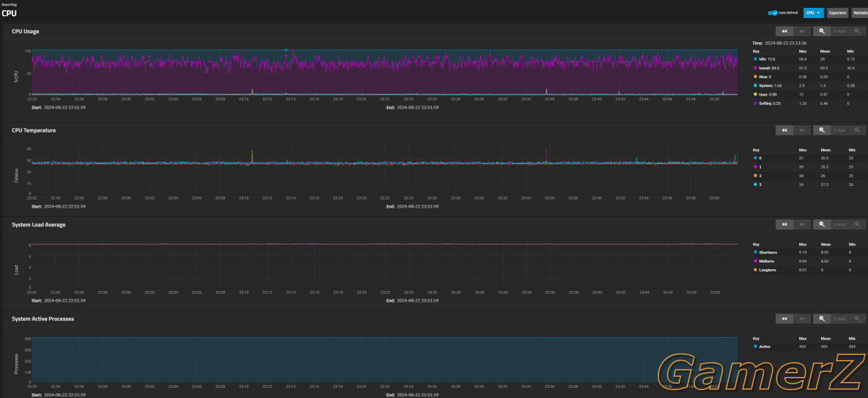The height and width of the screenshot is (398, 868).
Task: Select core 1 in CPU Temperature legend
Action: click(x=757, y=166)
